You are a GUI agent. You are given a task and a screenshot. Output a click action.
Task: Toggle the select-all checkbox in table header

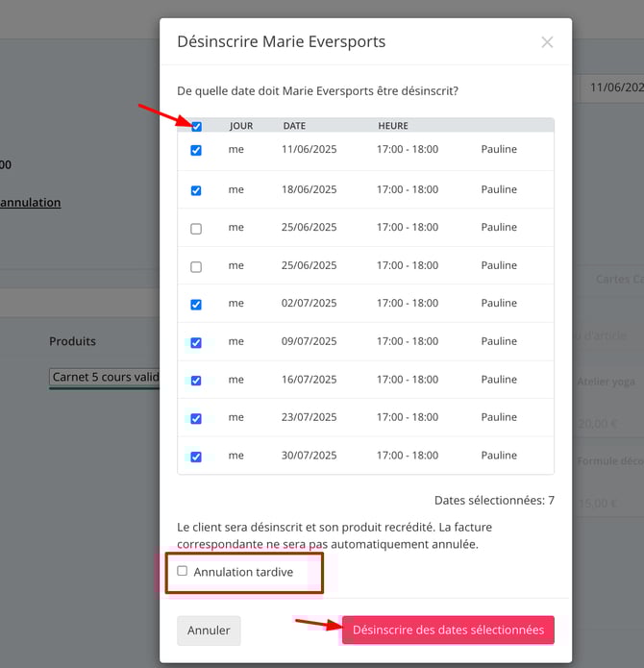(197, 127)
